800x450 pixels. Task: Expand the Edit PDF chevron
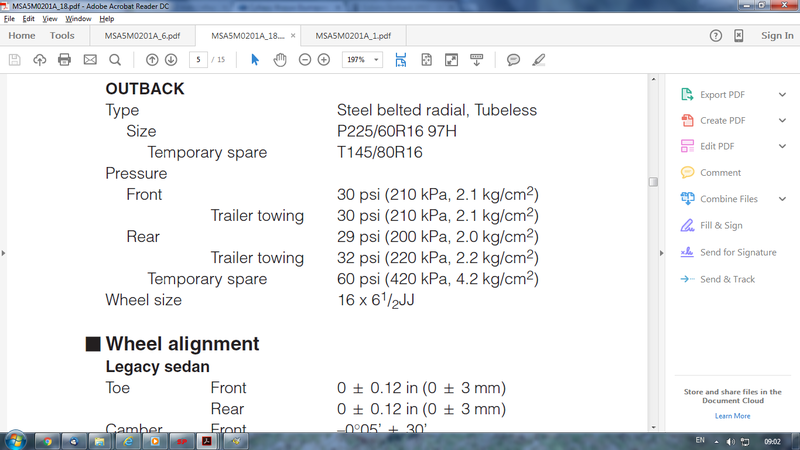point(782,146)
